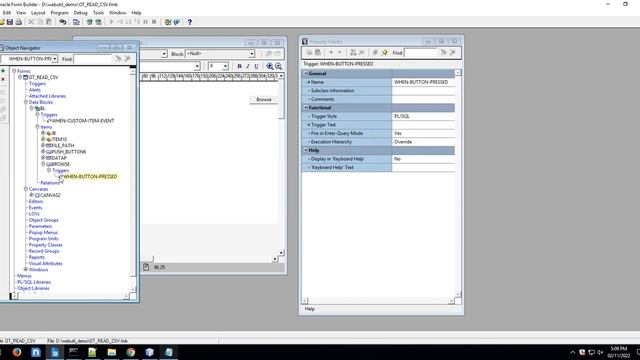The image size is (640, 360).
Task: Click the Find field in Object Navigator
Action: tap(93, 59)
